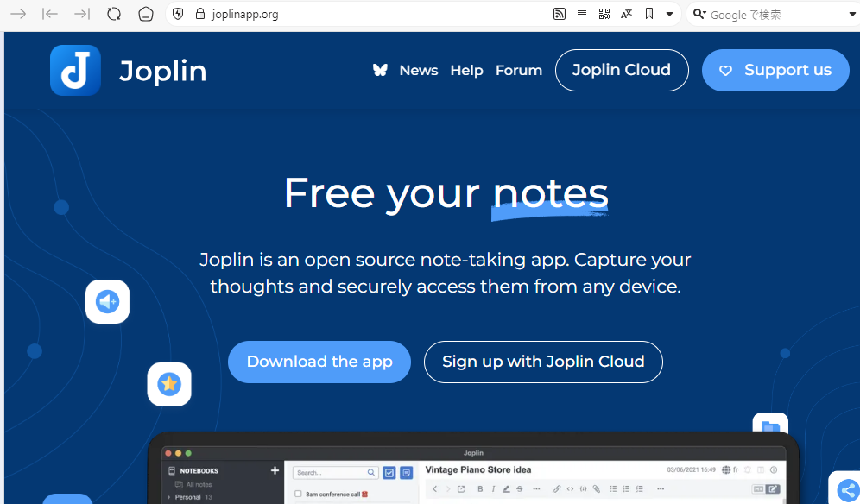Click the globe language icon in preview
This screenshot has height=504, width=860.
(726, 469)
